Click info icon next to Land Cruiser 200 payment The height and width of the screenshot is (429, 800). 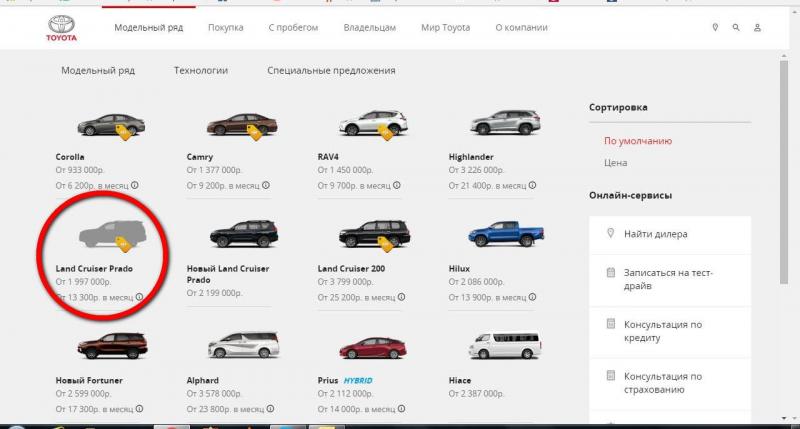(402, 297)
